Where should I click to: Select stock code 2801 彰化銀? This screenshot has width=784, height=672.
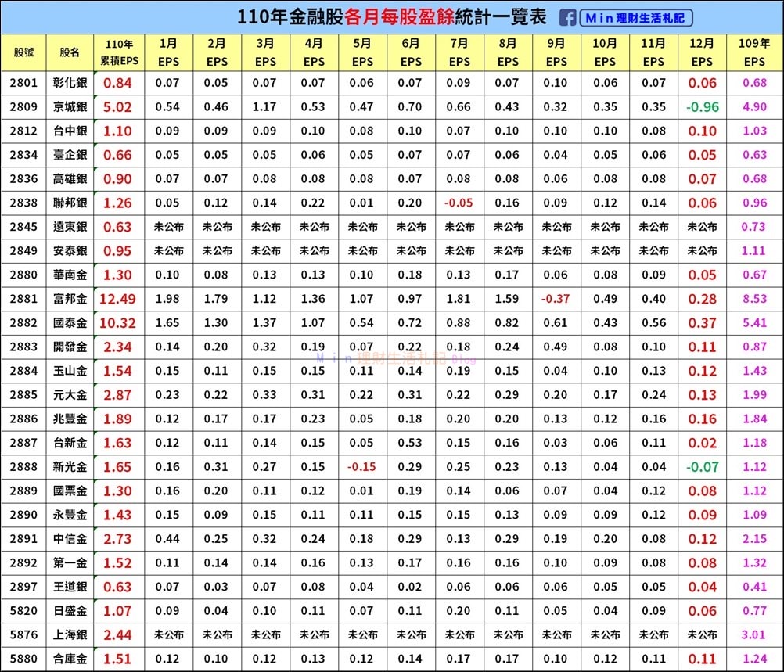pos(24,82)
